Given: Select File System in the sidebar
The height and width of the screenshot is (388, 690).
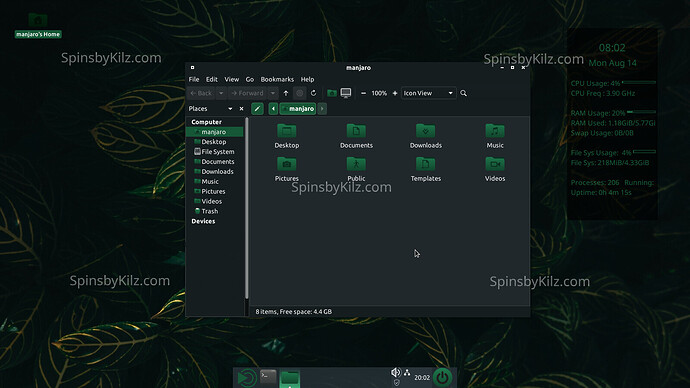Looking at the screenshot, I should pyautogui.click(x=214, y=152).
